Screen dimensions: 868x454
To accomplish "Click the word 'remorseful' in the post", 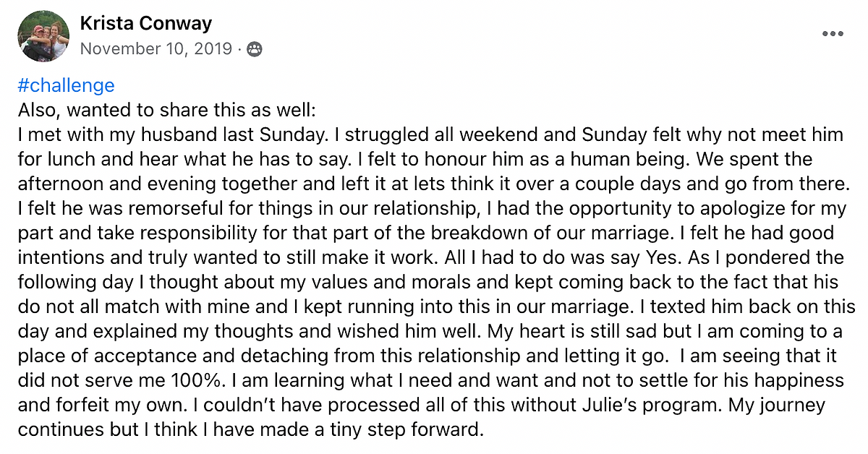I will click(151, 209).
